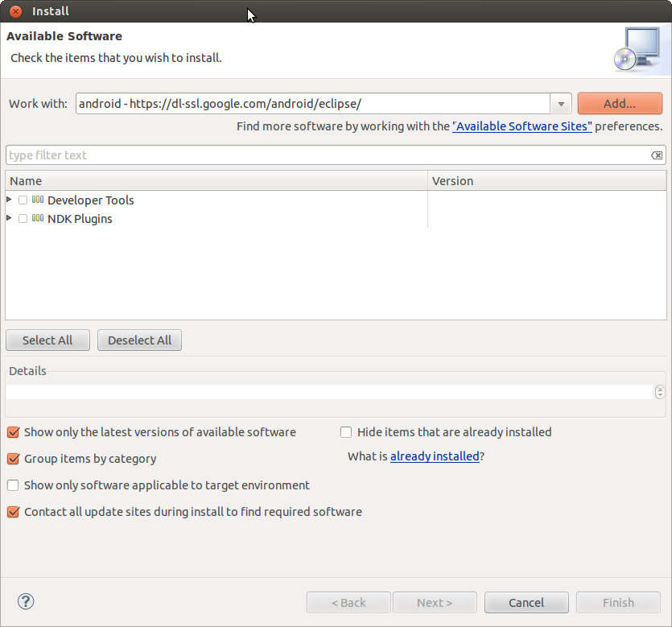
Task: Click the help question mark icon
Action: tap(26, 601)
